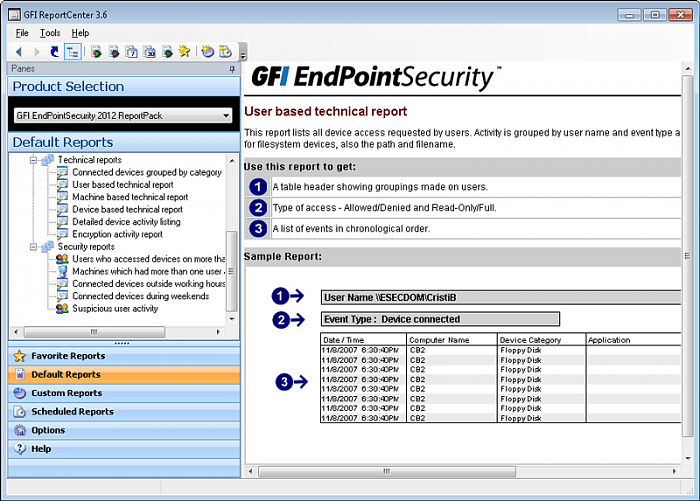700x501 pixels.
Task: Collapse the Technical reports tree node
Action: click(33, 160)
